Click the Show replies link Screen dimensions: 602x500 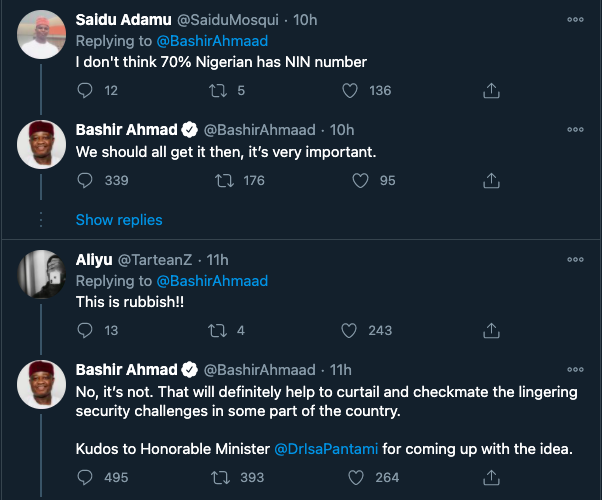point(119,219)
